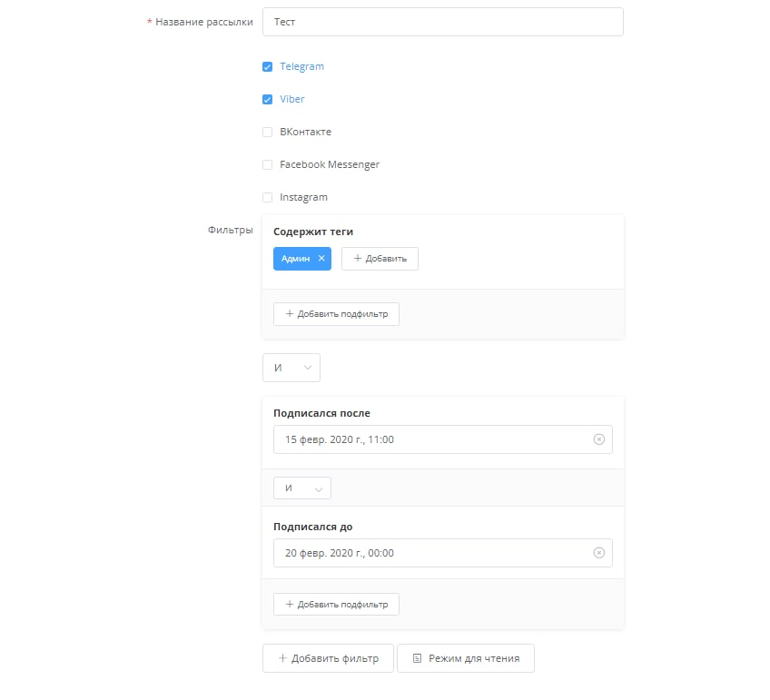Enable the ВКонтакте checkbox
This screenshot has width=770, height=700.
tap(267, 132)
